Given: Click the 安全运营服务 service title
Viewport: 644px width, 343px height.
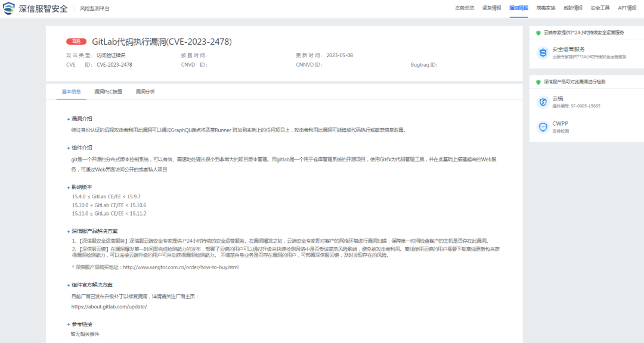Looking at the screenshot, I should pyautogui.click(x=568, y=49).
